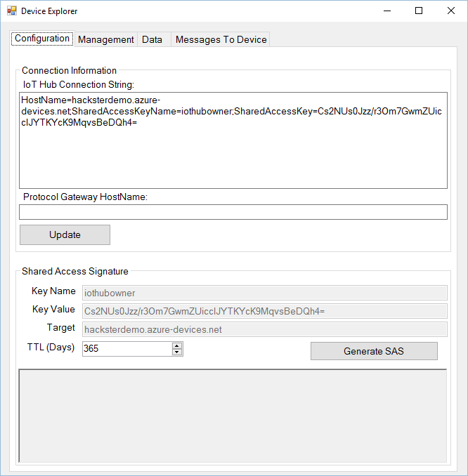Focus the Protocol Gateway HostName field
The height and width of the screenshot is (476, 468).
tap(233, 212)
